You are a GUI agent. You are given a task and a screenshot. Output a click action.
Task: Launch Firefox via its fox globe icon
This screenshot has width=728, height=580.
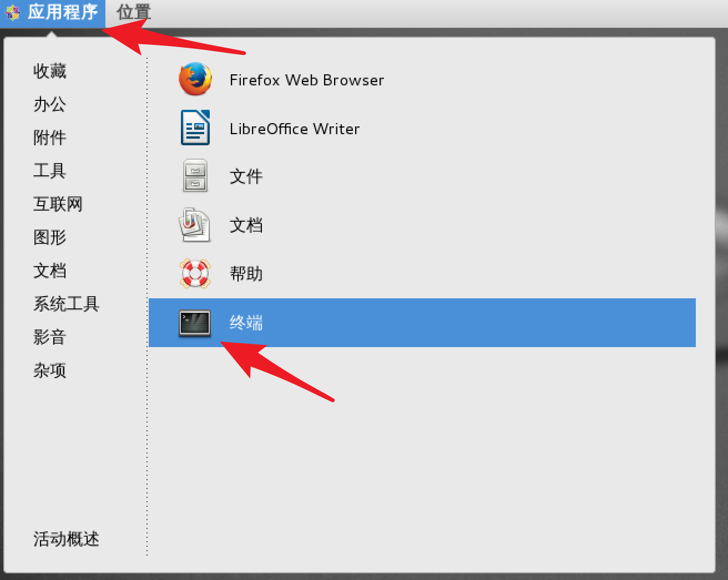coord(195,79)
